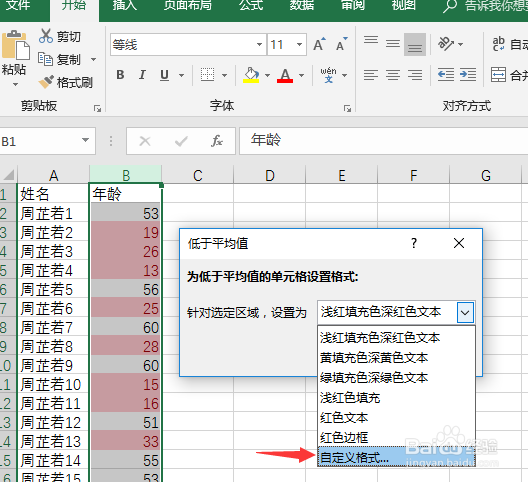Decrease font size with small A
The width and height of the screenshot is (528, 482).
coord(342,44)
